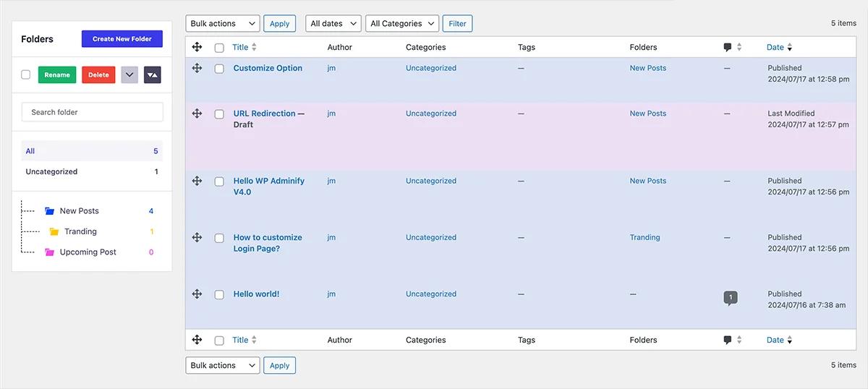Click New Posts folder link in URL Redirection row
Image resolution: width=868 pixels, height=389 pixels.
point(648,114)
